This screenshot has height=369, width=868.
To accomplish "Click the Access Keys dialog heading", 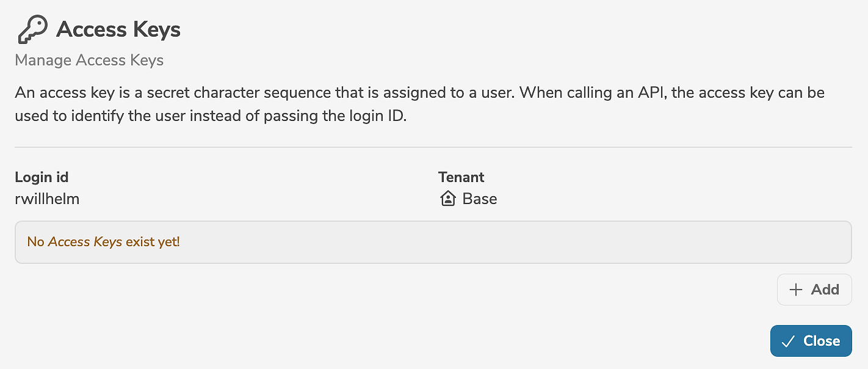I will click(x=118, y=29).
